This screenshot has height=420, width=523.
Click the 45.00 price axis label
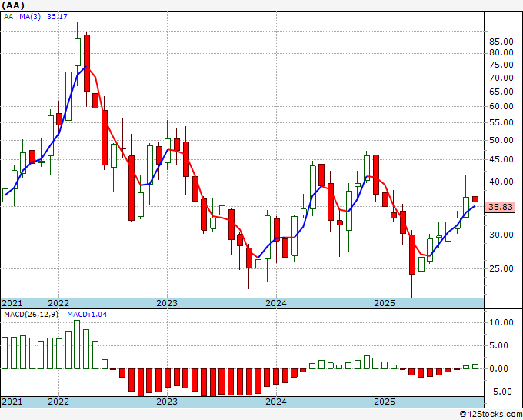coord(501,159)
